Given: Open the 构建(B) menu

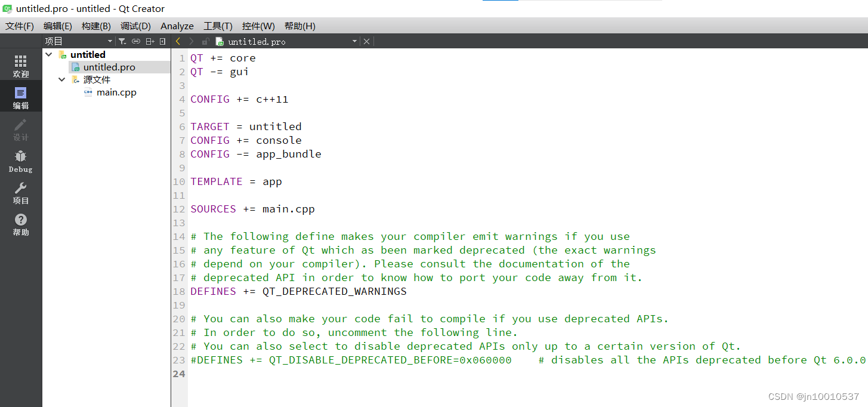Looking at the screenshot, I should (96, 26).
